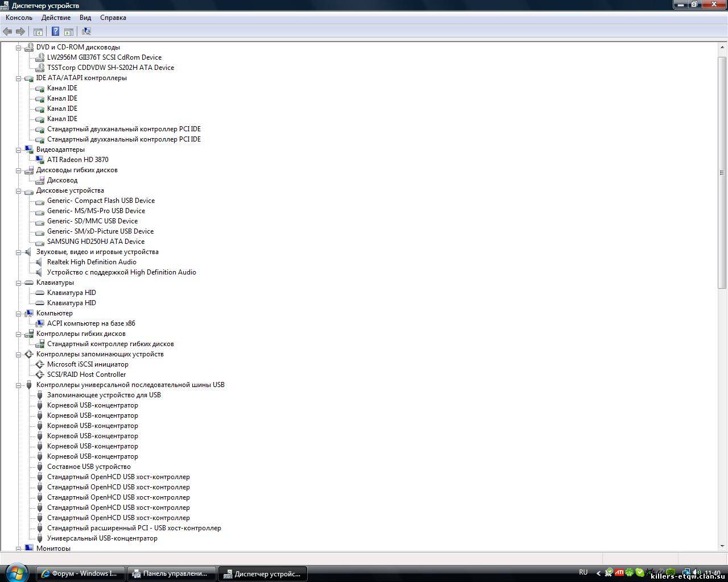Click the RU language indicator
Image resolution: width=728 pixels, height=582 pixels.
[x=583, y=572]
